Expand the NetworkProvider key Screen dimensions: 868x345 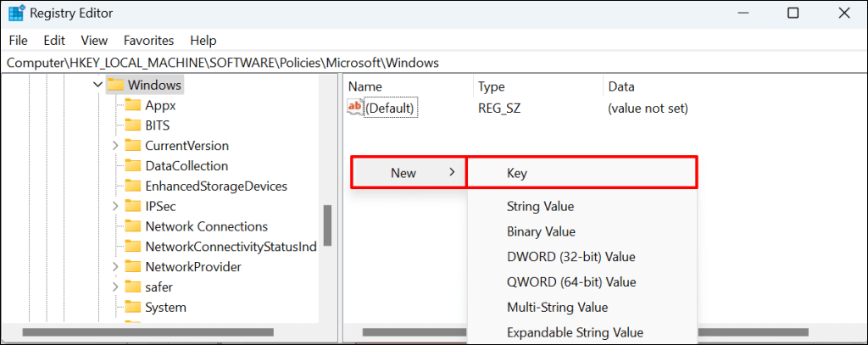[115, 267]
